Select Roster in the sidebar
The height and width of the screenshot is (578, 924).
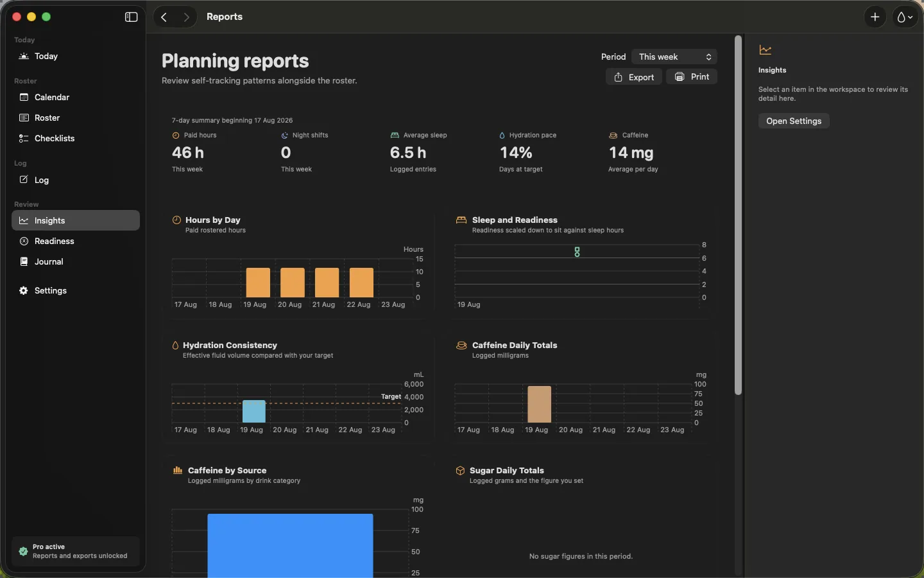click(x=76, y=118)
